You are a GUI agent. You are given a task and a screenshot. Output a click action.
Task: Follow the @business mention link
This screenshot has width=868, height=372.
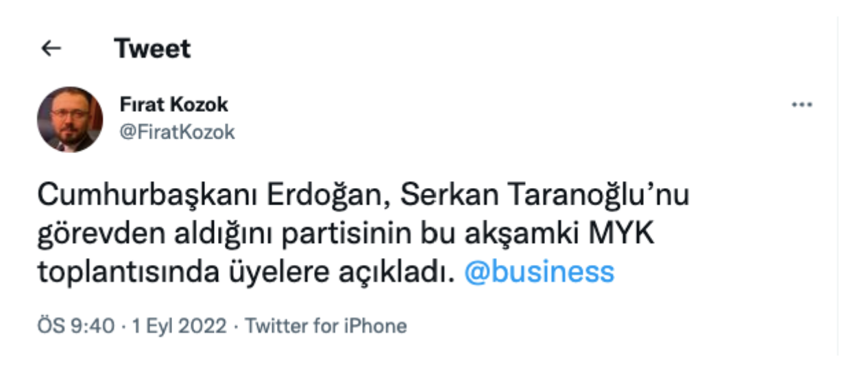pyautogui.click(x=539, y=272)
